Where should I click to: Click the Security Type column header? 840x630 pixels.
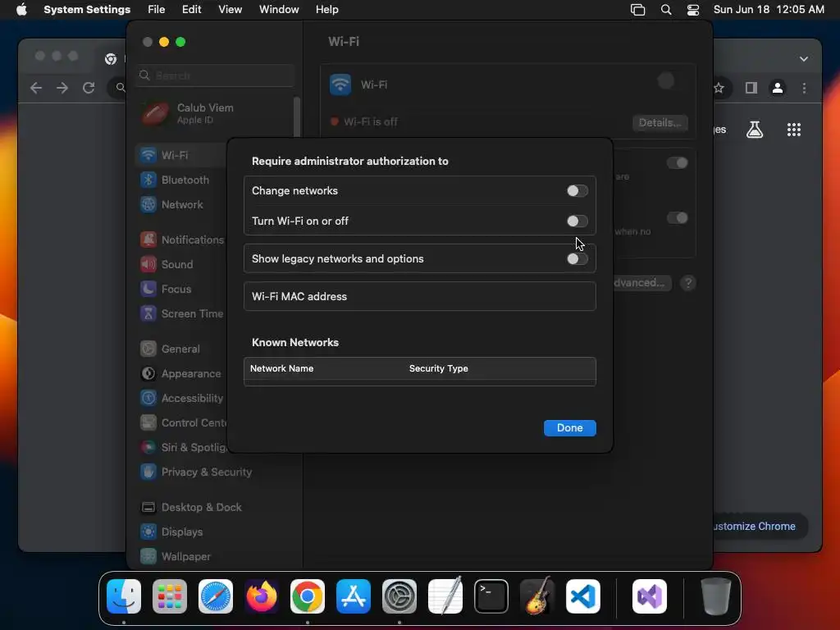[x=438, y=368]
